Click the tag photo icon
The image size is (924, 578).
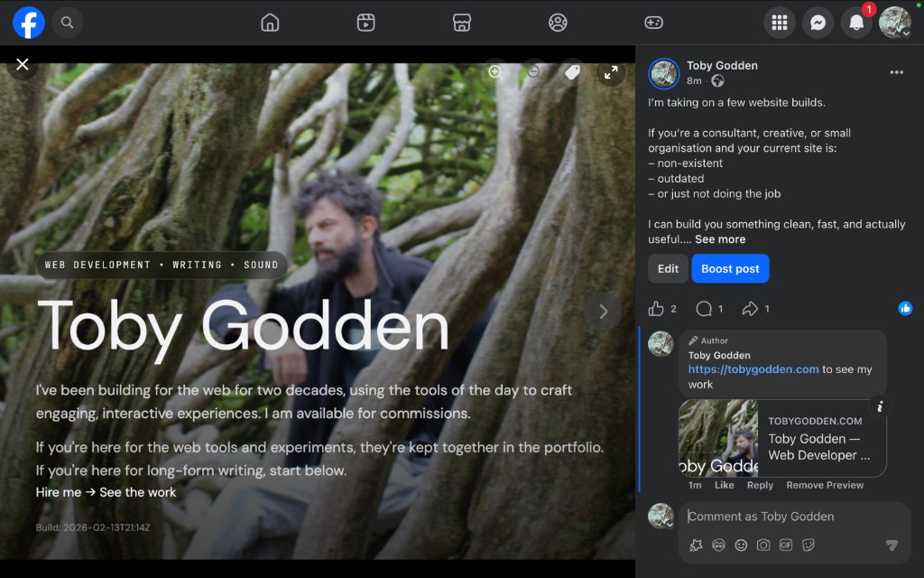(x=572, y=72)
